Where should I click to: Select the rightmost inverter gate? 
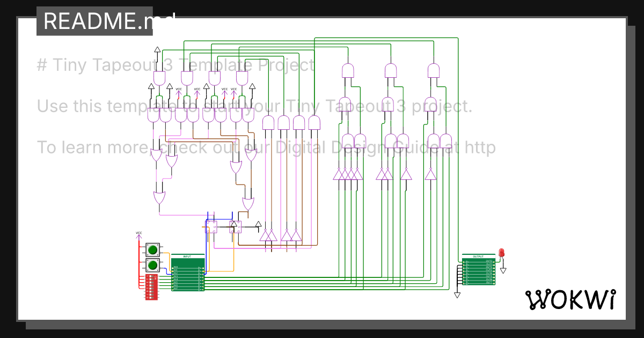click(x=430, y=174)
